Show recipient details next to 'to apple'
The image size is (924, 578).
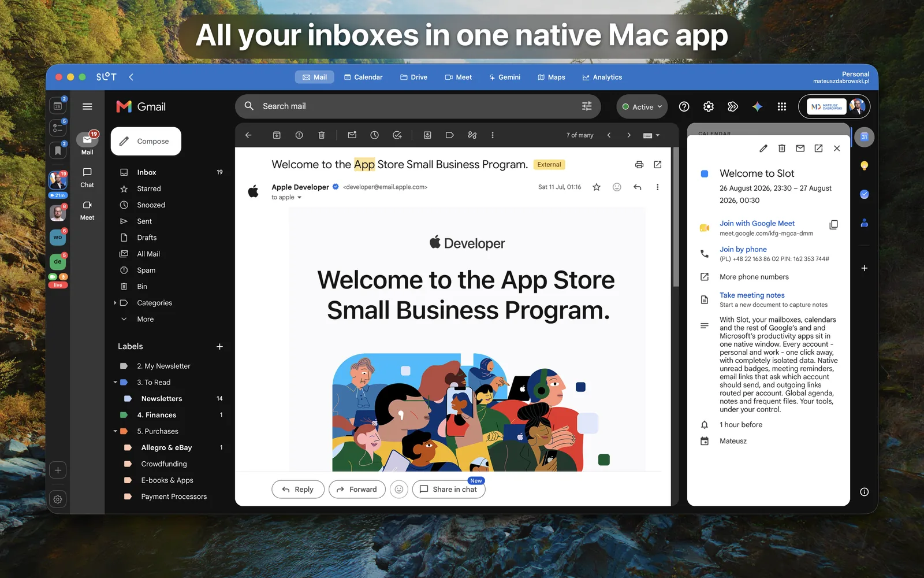[299, 198]
